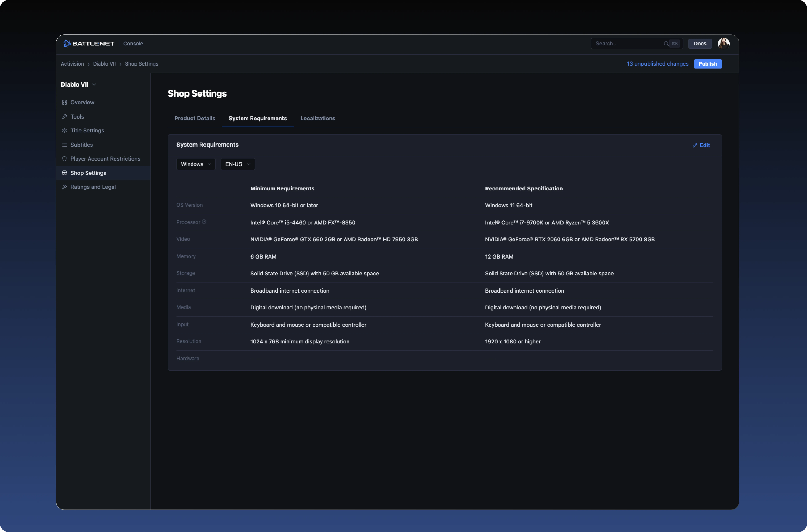Click the Edit pencil icon
The image size is (807, 532).
tap(695, 145)
